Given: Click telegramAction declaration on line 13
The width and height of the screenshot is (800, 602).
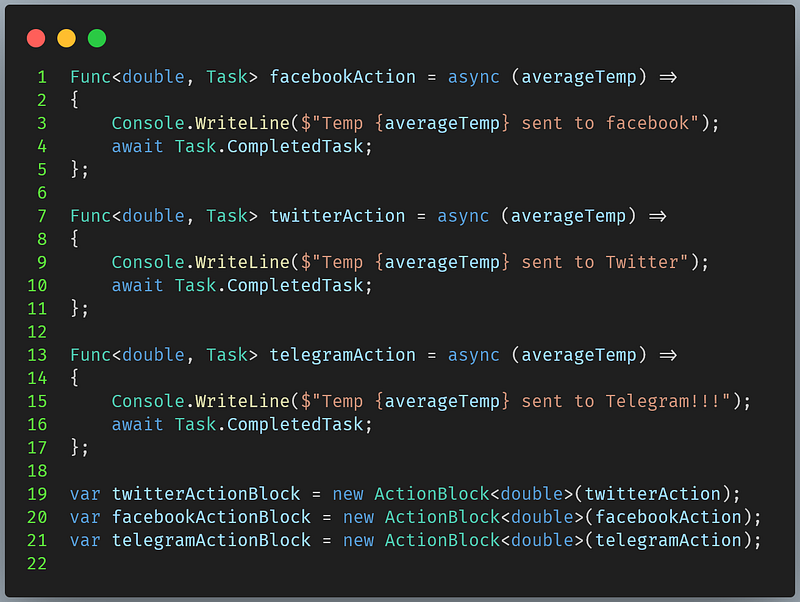Looking at the screenshot, I should [342, 355].
